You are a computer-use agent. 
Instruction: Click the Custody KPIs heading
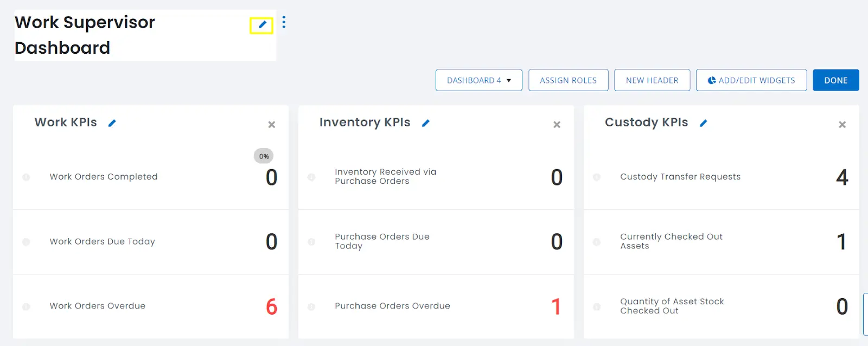coord(647,123)
